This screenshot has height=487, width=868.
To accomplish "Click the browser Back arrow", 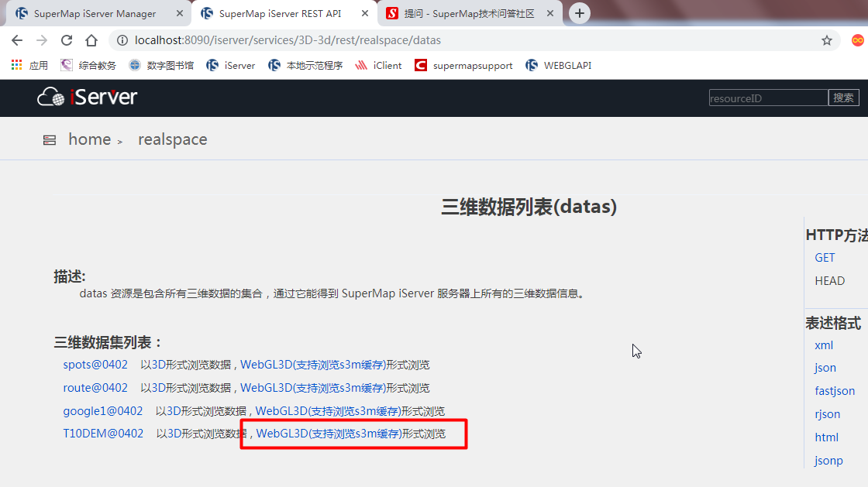I will coord(17,40).
